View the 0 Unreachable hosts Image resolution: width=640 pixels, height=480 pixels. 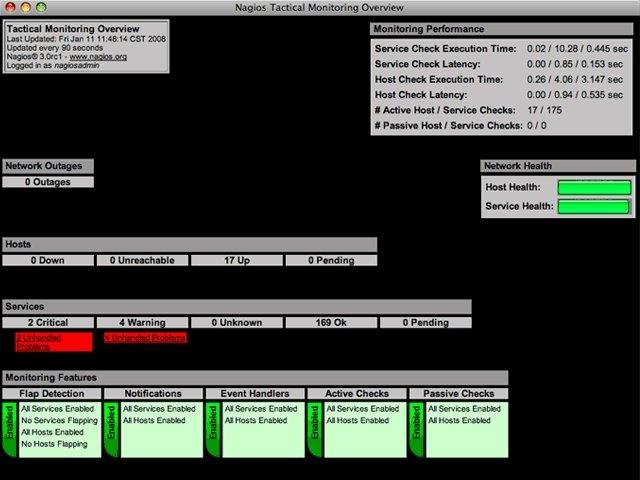[x=142, y=260]
